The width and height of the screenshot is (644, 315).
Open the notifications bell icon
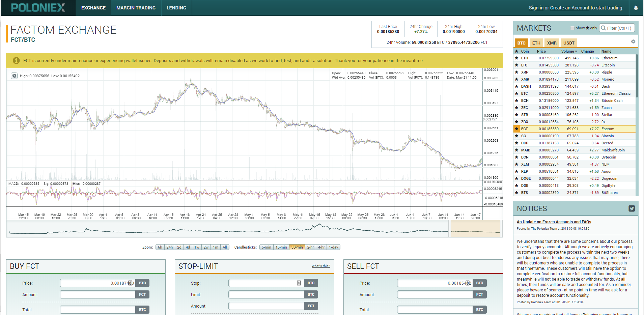636,8
